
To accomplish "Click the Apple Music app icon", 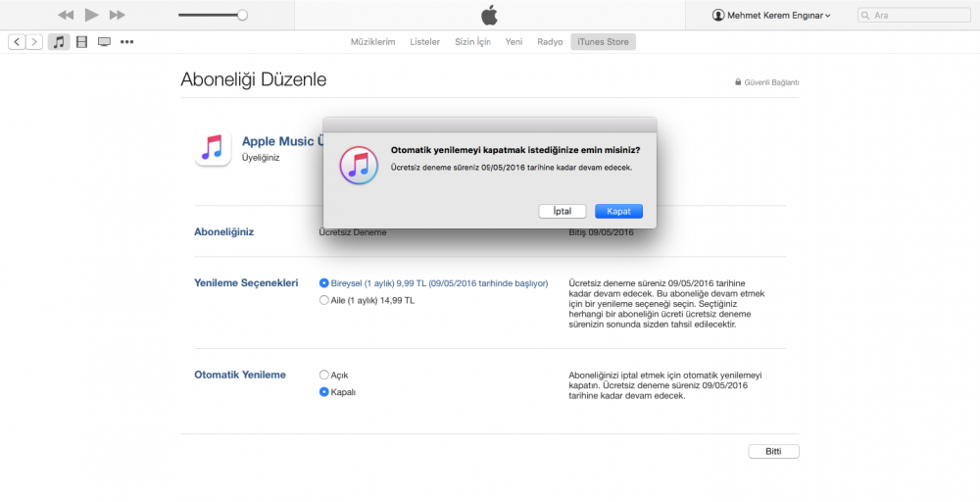I will coord(213,148).
